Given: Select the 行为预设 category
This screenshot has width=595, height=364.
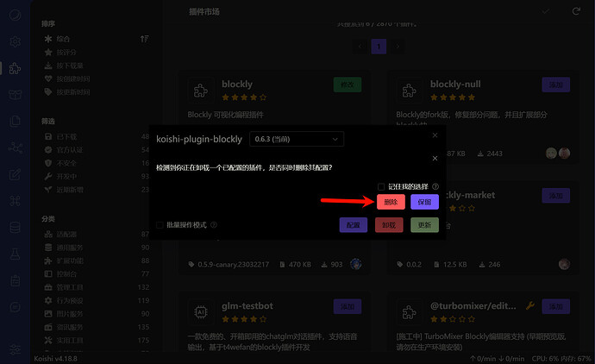Looking at the screenshot, I should tap(97, 300).
